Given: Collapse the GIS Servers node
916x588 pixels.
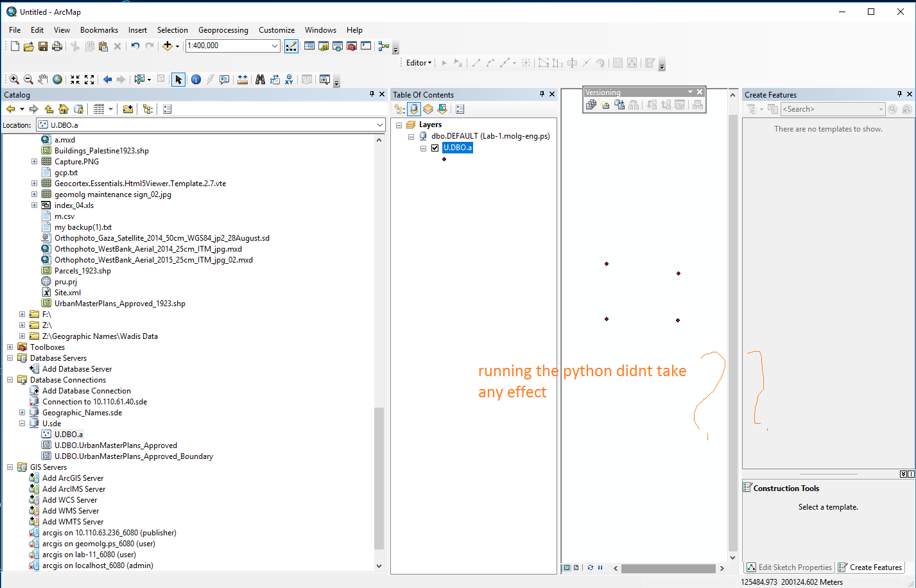Looking at the screenshot, I should click(10, 467).
